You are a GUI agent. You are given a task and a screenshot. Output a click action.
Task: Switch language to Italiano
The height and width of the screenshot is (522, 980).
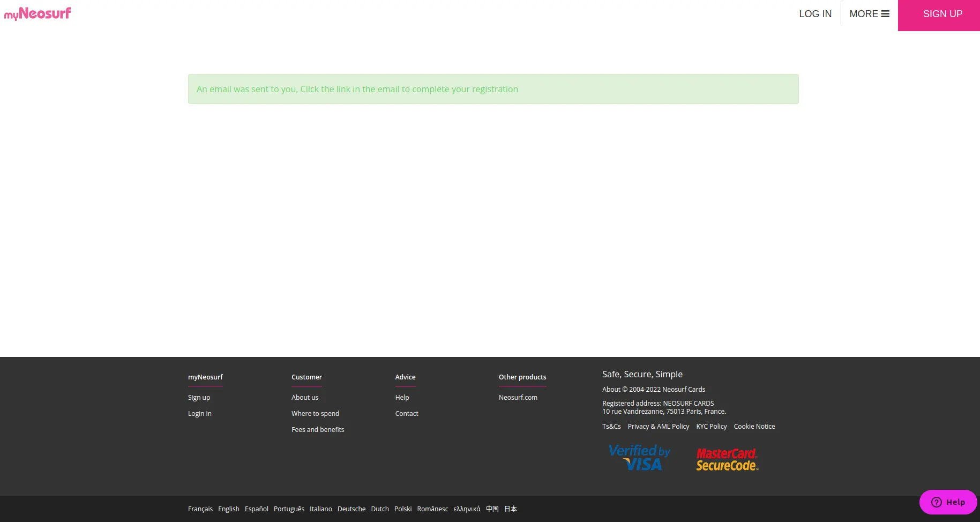pos(321,509)
